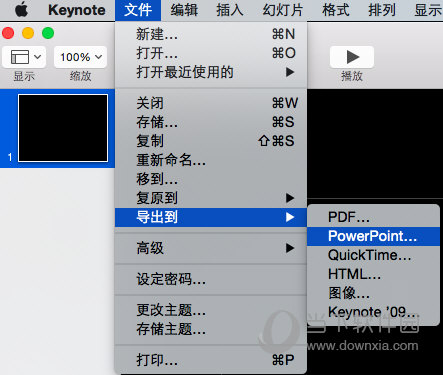The height and width of the screenshot is (375, 443).
Task: Choose 重新命名… menu item
Action: [211, 160]
